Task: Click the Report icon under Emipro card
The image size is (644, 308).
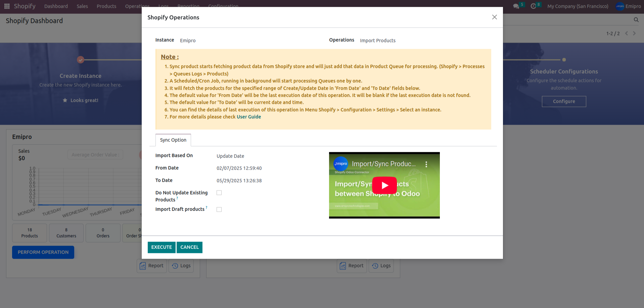Action: tap(143, 266)
